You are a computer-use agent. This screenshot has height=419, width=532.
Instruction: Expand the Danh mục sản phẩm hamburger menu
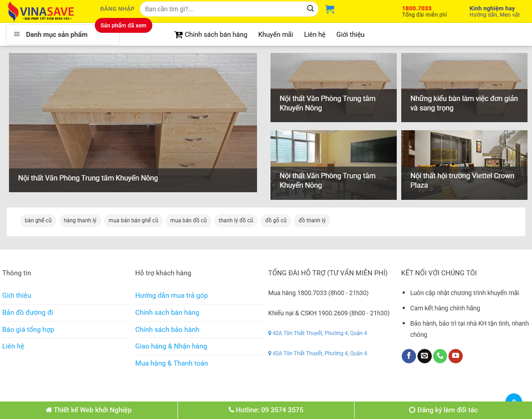(x=16, y=34)
